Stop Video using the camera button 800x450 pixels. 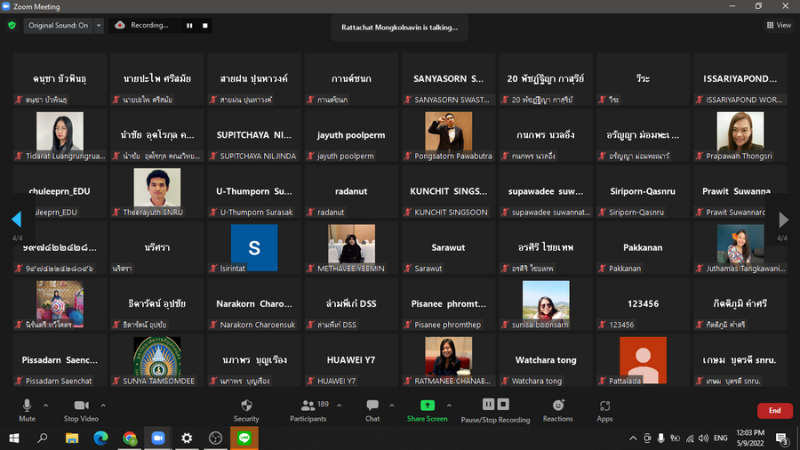click(x=81, y=406)
